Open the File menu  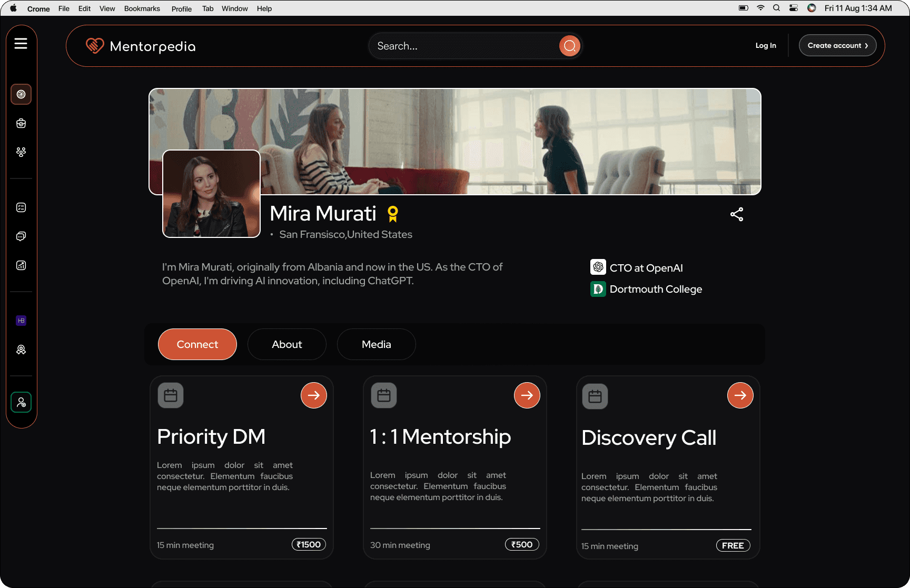click(64, 8)
